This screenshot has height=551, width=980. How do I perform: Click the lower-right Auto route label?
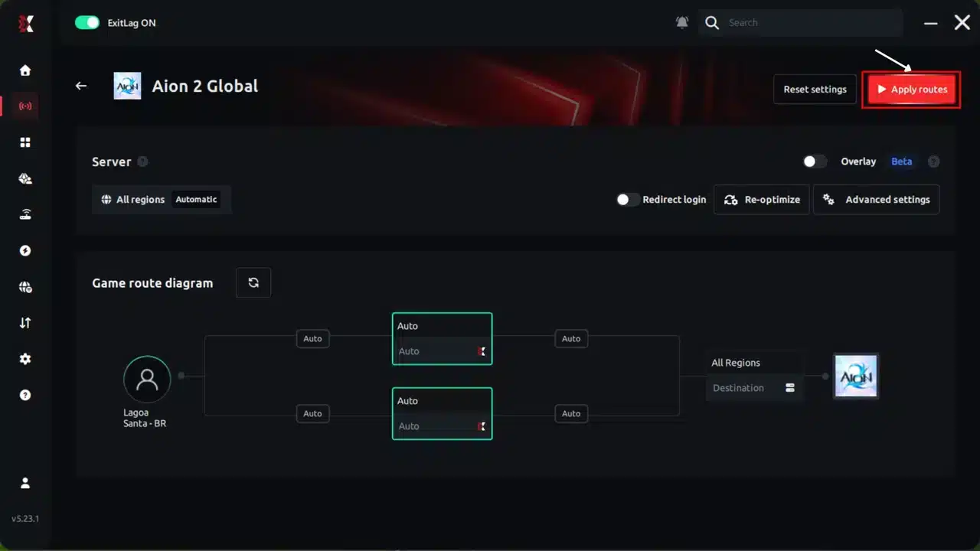point(571,413)
